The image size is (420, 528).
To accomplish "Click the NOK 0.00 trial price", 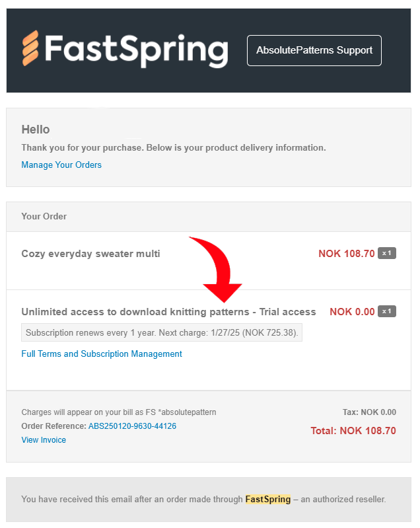I will 352,312.
